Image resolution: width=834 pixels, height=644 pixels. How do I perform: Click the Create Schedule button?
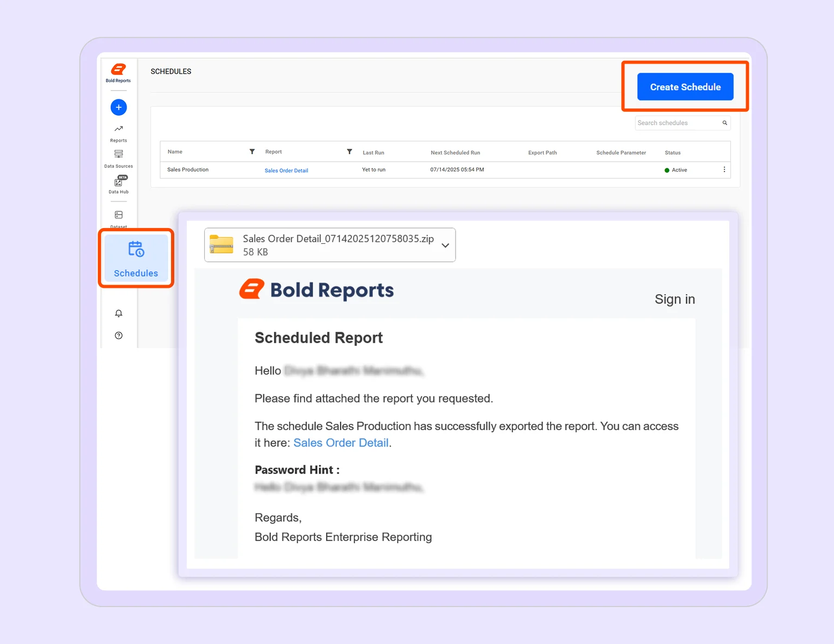[685, 86]
